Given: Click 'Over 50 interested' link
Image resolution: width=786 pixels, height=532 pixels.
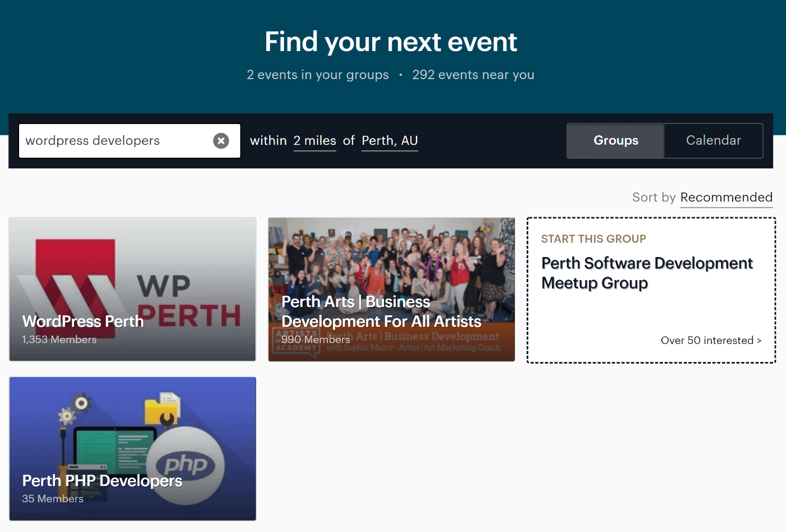Looking at the screenshot, I should coord(710,341).
